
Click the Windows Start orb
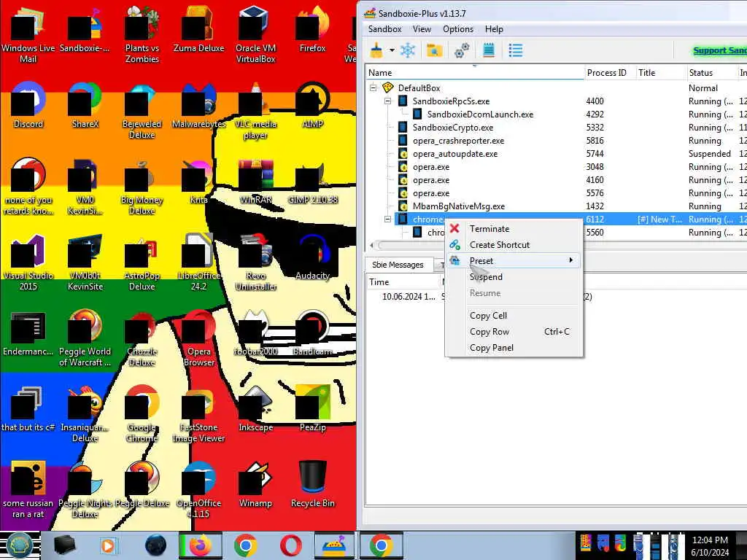click(x=19, y=545)
